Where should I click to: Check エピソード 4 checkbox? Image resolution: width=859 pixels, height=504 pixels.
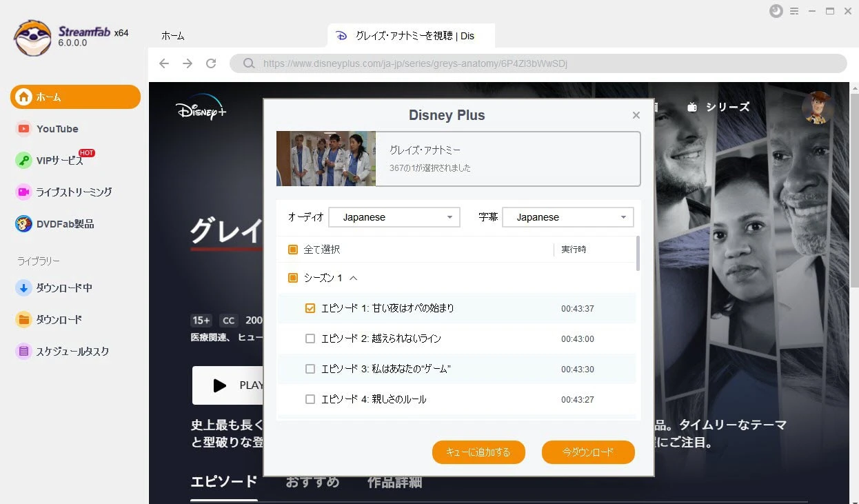(310, 399)
